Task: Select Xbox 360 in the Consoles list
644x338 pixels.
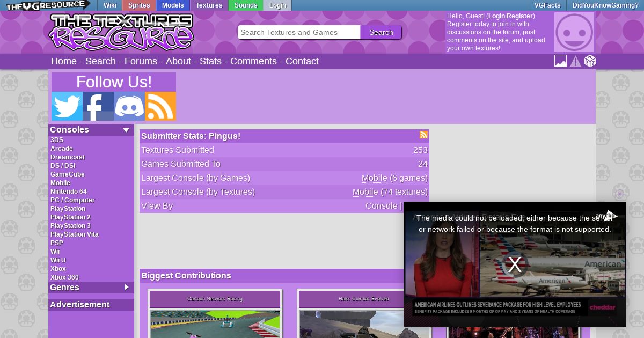Action: [x=64, y=277]
